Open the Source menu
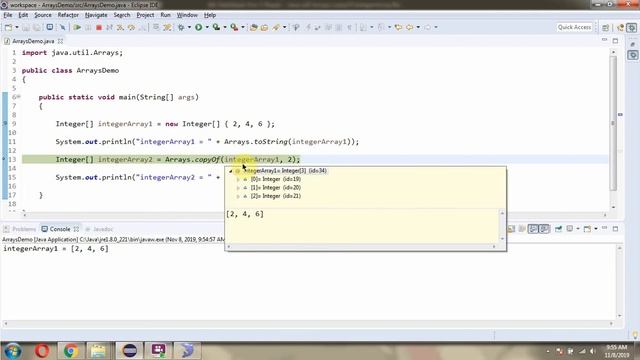 [x=43, y=15]
